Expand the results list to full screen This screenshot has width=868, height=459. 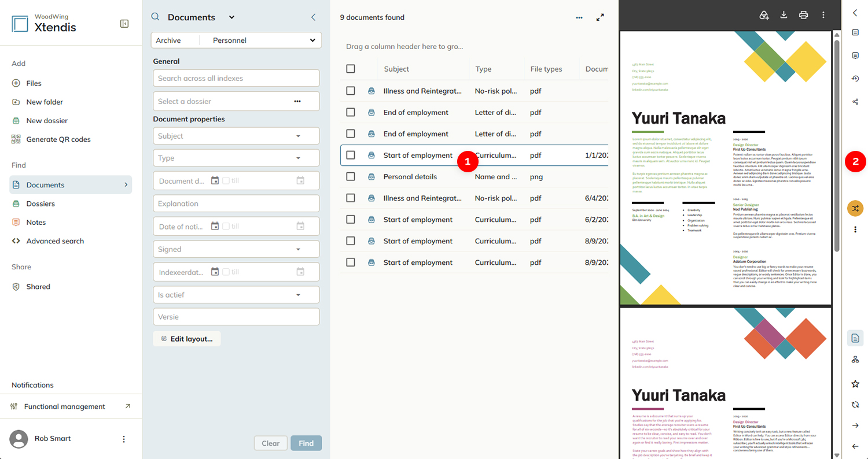click(600, 17)
